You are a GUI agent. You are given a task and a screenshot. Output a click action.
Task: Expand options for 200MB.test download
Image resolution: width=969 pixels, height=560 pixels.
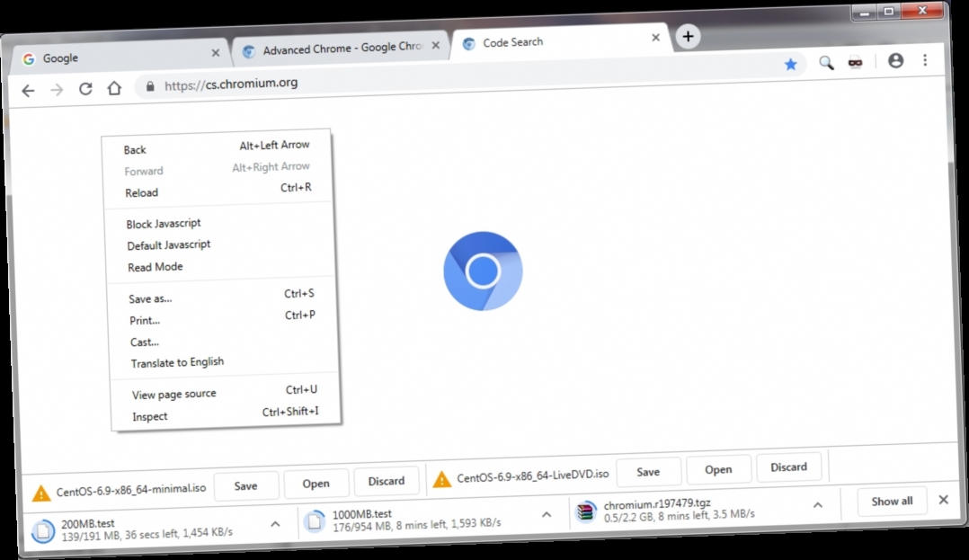(275, 524)
